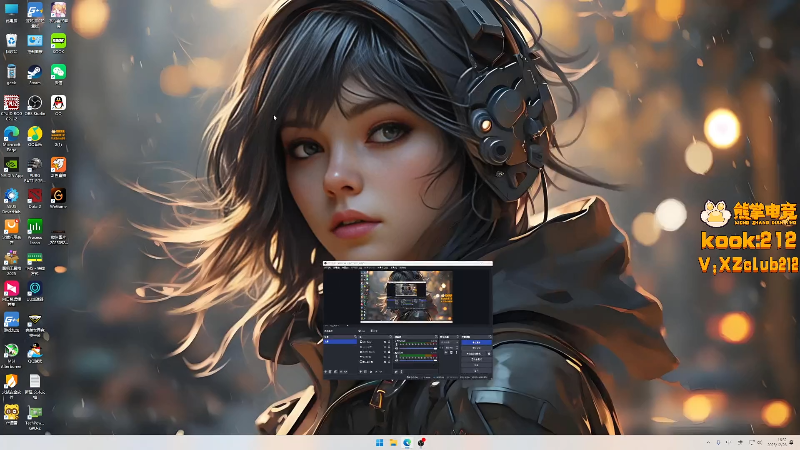Open the Recycle Bin desktop icon
Viewport: 800px width, 450px height.
tap(11, 41)
